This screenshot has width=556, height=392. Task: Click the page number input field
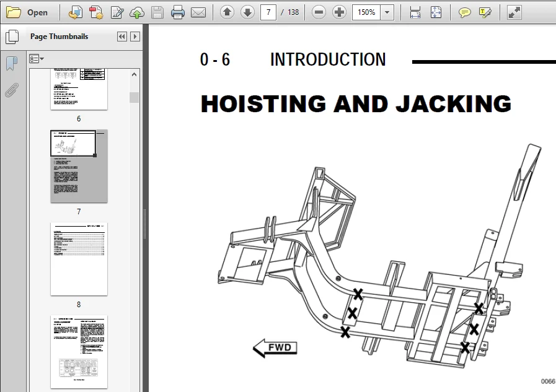(x=268, y=12)
